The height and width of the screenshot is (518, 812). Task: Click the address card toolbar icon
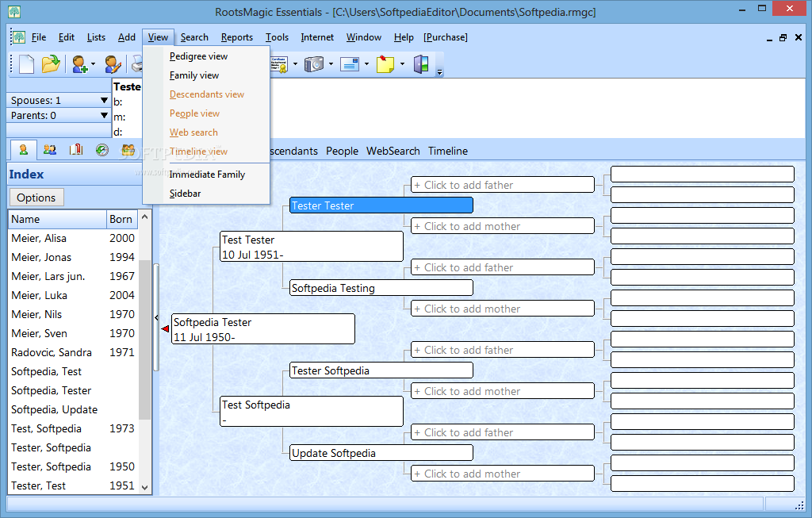(350, 64)
